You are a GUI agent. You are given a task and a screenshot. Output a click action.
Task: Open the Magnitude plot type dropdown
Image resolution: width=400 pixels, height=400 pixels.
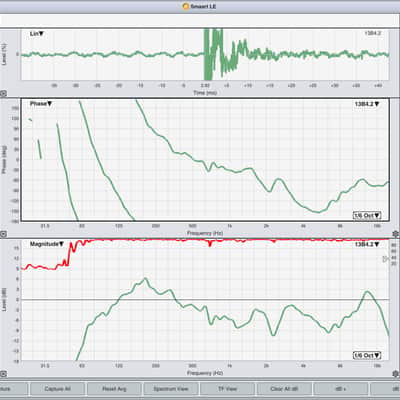pyautogui.click(x=47, y=244)
